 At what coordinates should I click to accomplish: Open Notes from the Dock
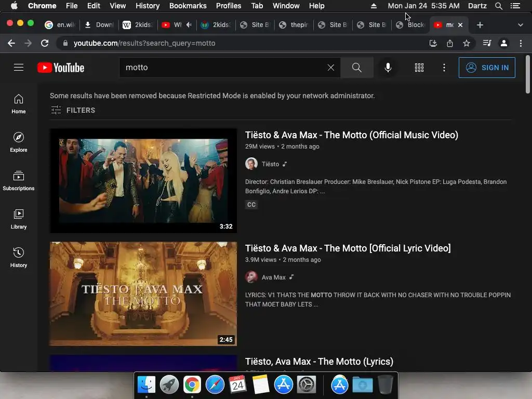coord(261,385)
